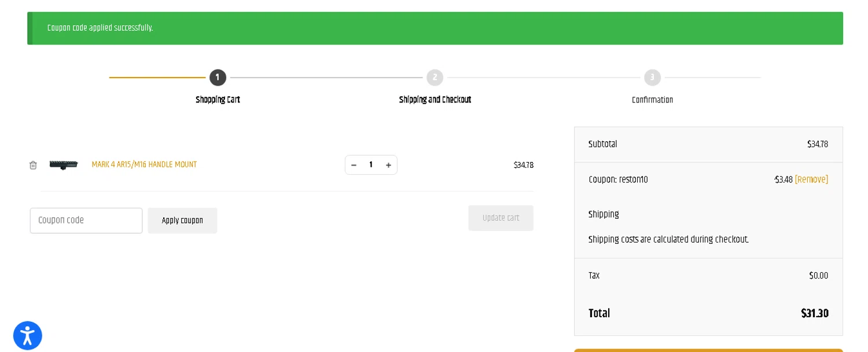This screenshot has height=352, width=868.
Task: Click the 'Coupon: reston10' label
Action: click(618, 179)
